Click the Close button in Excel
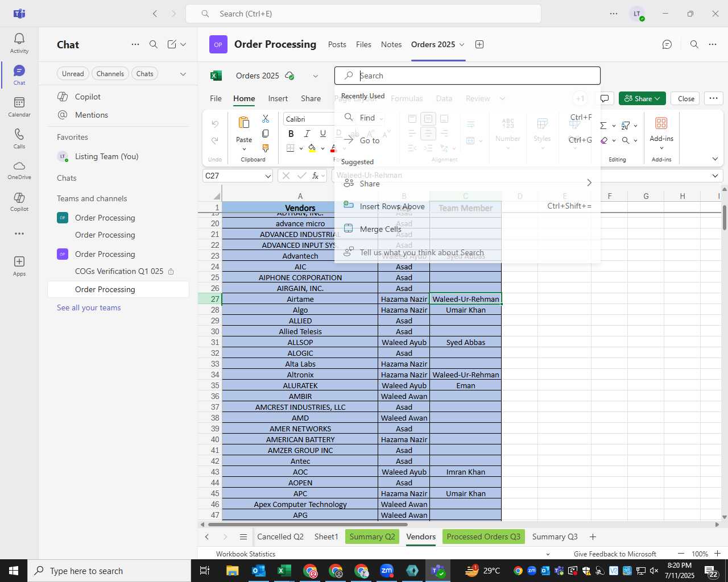Image resolution: width=728 pixels, height=582 pixels. pos(686,98)
